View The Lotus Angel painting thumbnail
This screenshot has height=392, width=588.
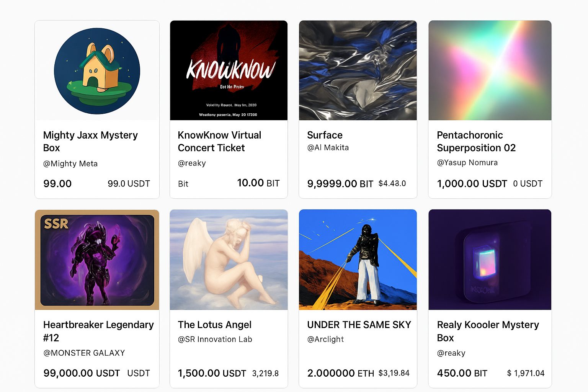(229, 260)
